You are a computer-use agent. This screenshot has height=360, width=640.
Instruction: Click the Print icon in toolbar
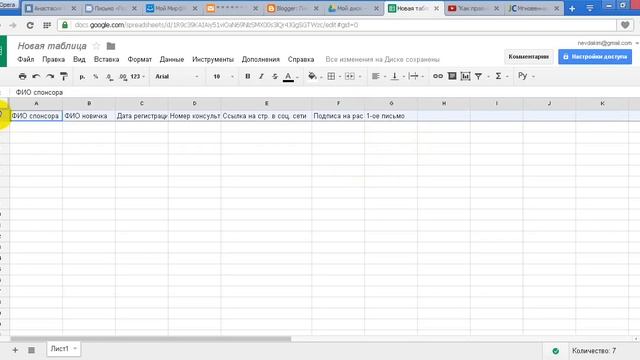tap(22, 76)
